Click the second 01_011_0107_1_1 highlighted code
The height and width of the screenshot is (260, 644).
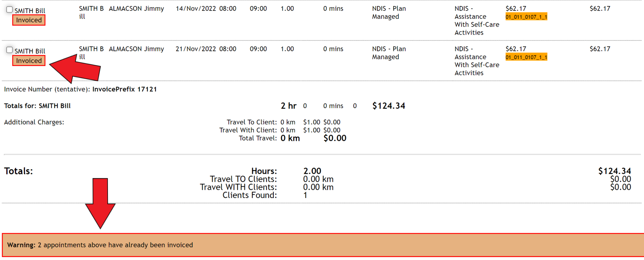coord(526,57)
